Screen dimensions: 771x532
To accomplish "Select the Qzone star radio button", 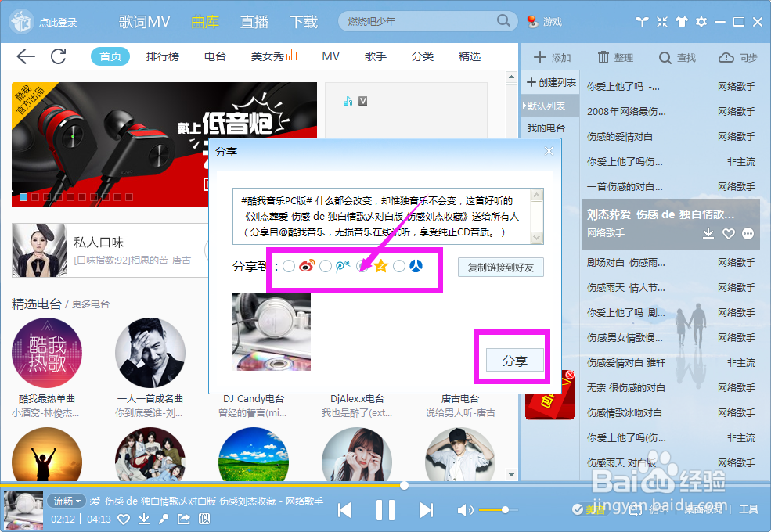I will pyautogui.click(x=362, y=266).
